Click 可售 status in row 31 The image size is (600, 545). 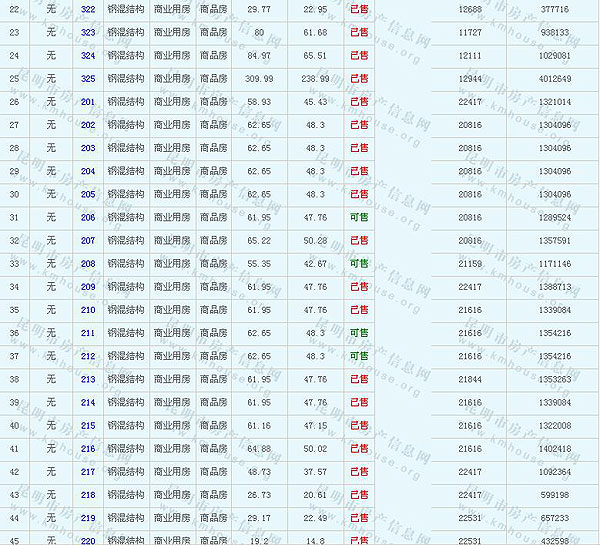pyautogui.click(x=359, y=217)
